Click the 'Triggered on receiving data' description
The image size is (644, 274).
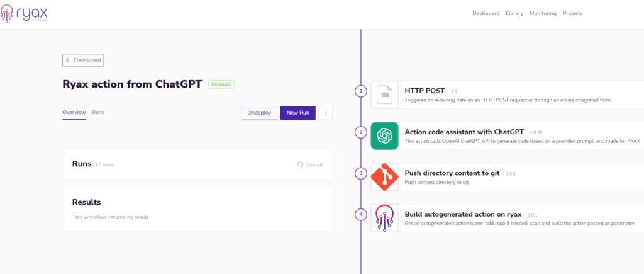[x=508, y=100]
